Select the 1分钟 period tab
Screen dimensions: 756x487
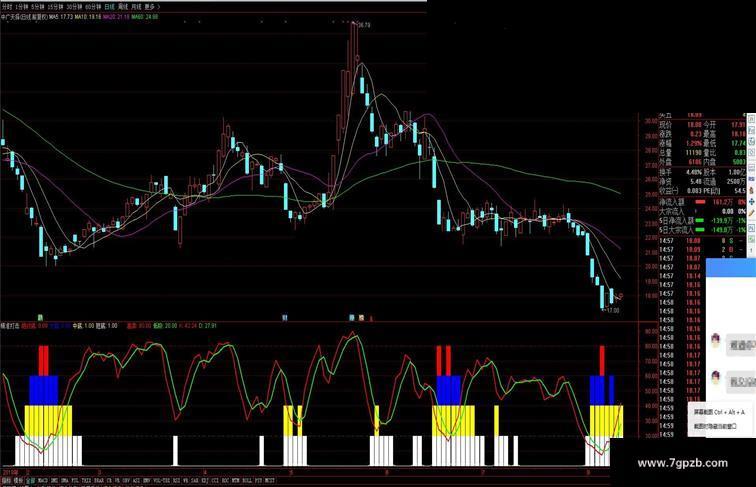[x=22, y=7]
